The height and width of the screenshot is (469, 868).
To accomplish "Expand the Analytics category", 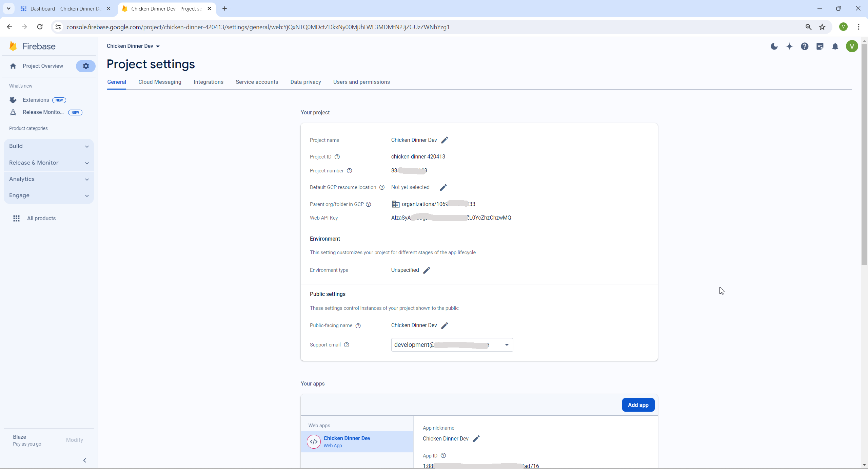I will [x=49, y=179].
